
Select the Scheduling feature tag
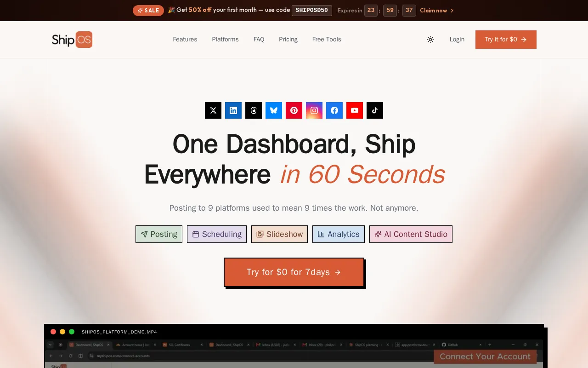click(217, 234)
